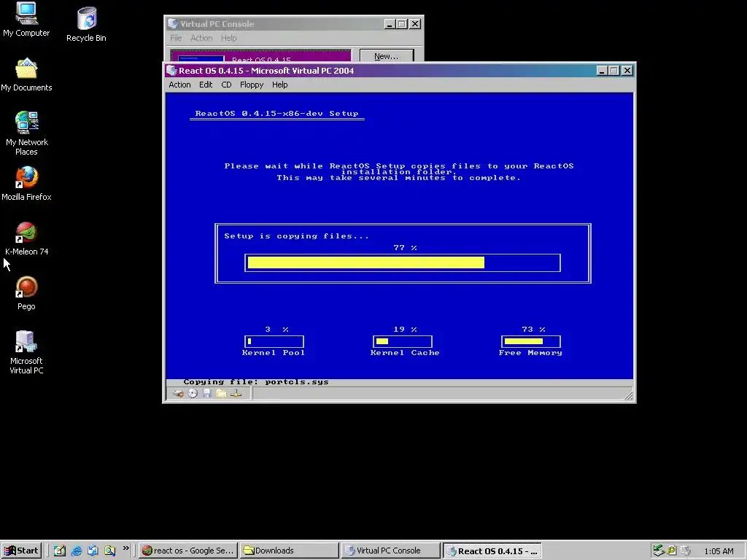Viewport: 747px width, 560px height.
Task: Click the first Quick Launch icon beside Start
Action: click(60, 551)
